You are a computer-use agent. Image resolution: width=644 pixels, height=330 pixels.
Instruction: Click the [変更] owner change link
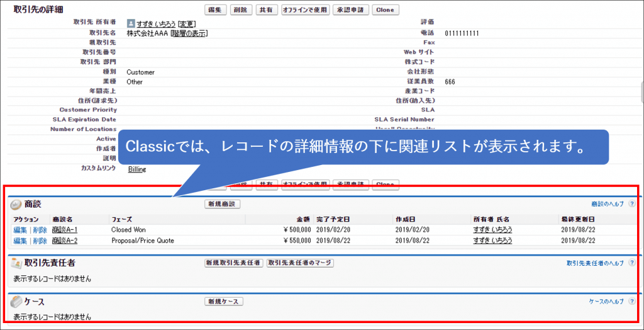pyautogui.click(x=187, y=24)
